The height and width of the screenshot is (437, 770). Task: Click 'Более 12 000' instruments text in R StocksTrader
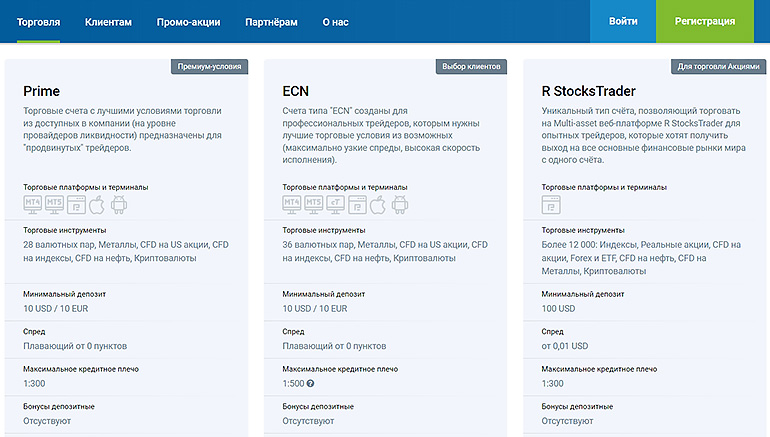(641, 258)
